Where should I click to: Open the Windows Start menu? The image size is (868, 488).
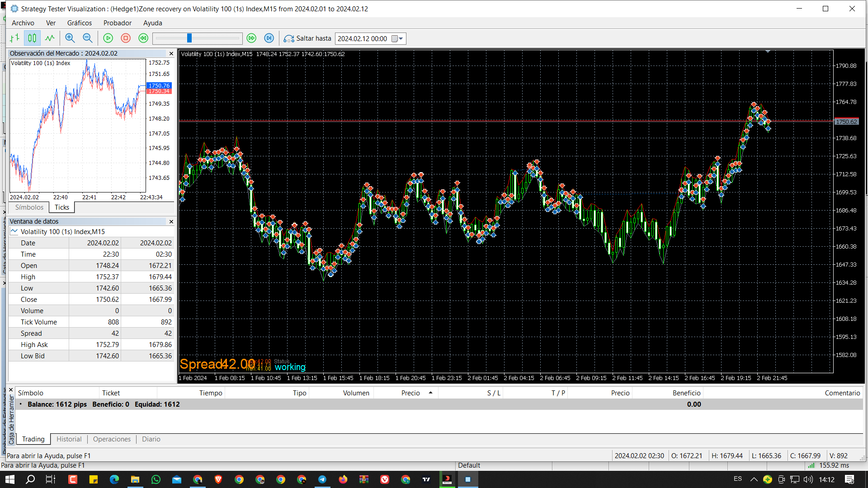(x=9, y=479)
